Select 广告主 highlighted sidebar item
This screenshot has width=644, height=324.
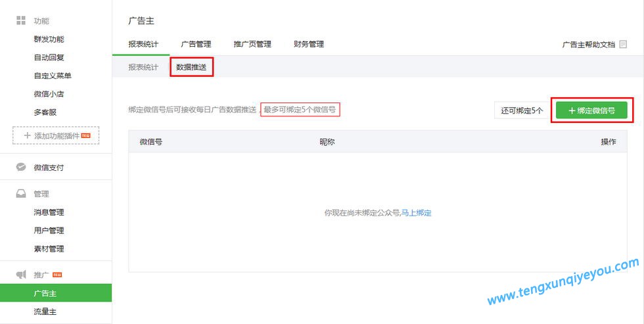coord(56,293)
